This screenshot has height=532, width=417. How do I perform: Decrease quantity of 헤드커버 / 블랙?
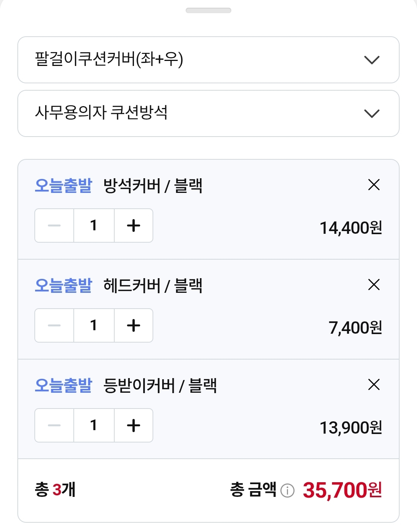pyautogui.click(x=54, y=325)
